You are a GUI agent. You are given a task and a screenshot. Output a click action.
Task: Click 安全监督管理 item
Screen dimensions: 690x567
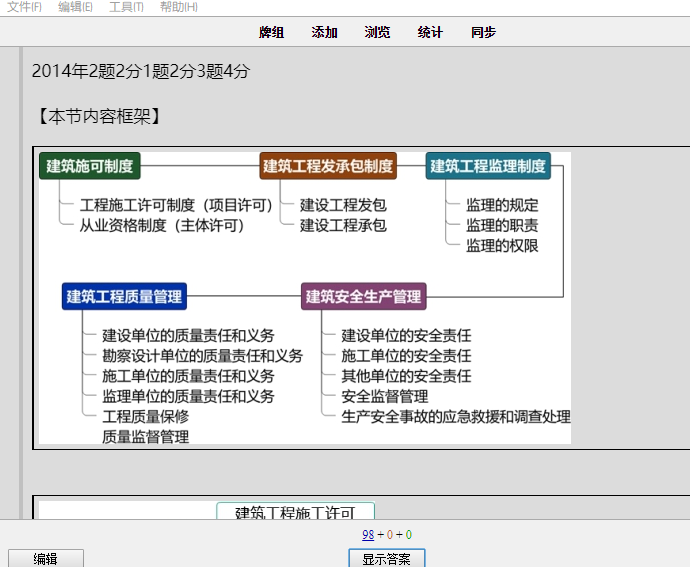tap(385, 396)
